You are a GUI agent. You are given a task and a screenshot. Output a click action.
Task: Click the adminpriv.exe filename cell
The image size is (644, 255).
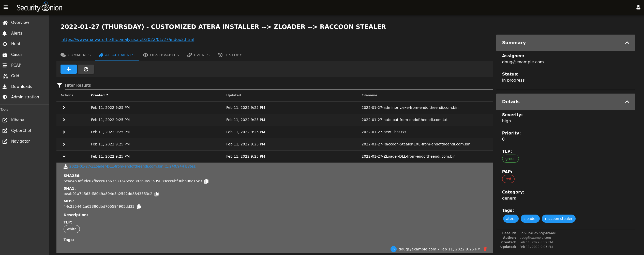coord(410,108)
